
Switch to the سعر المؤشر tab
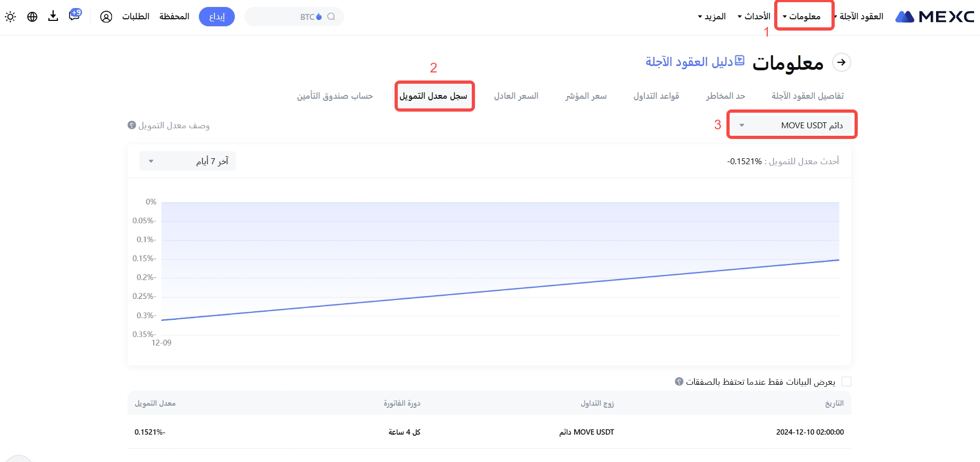pyautogui.click(x=586, y=96)
